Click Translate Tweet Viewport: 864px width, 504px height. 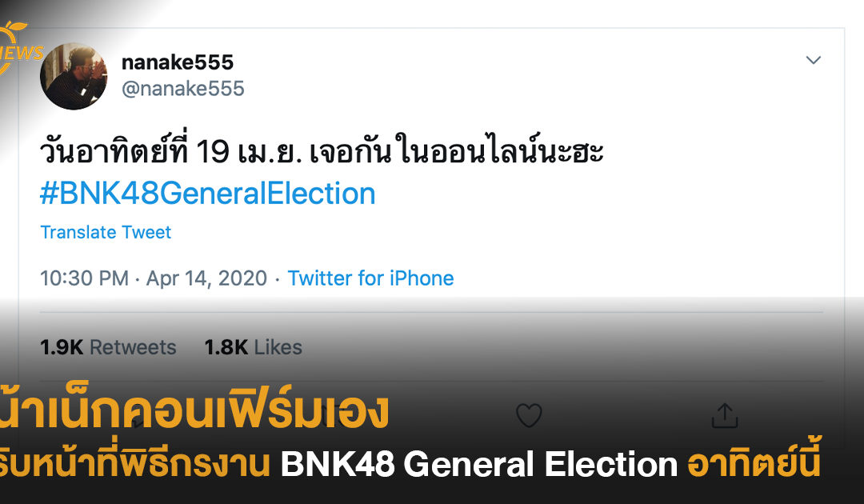106,233
